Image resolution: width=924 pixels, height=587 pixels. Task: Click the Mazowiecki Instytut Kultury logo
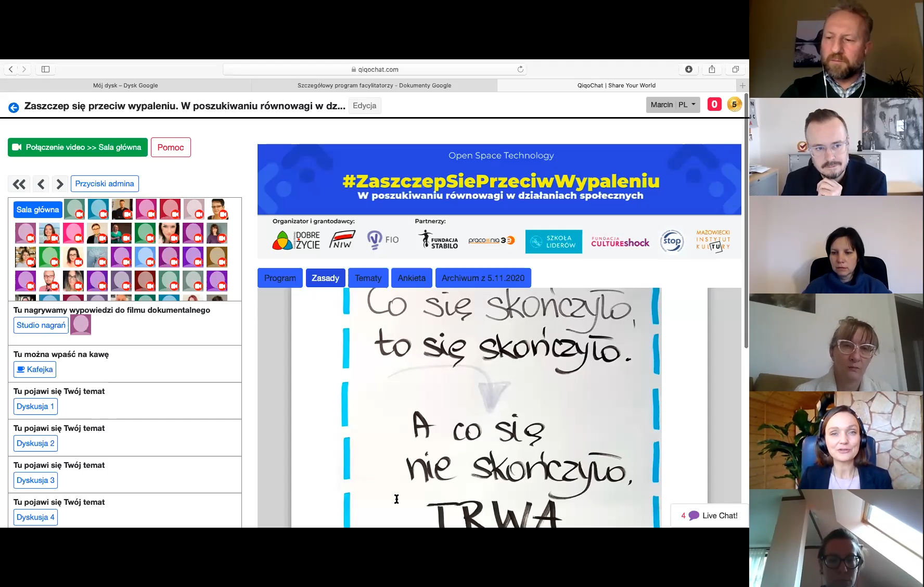point(713,240)
